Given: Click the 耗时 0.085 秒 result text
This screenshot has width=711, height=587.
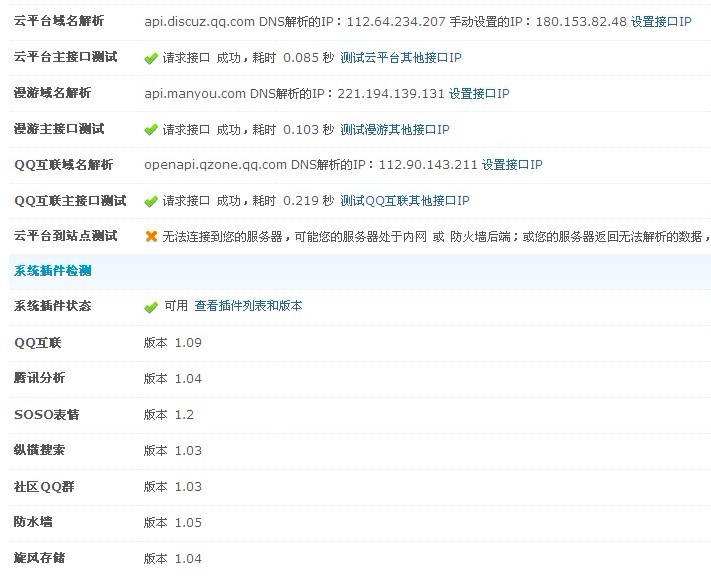Looking at the screenshot, I should pyautogui.click(x=293, y=58).
